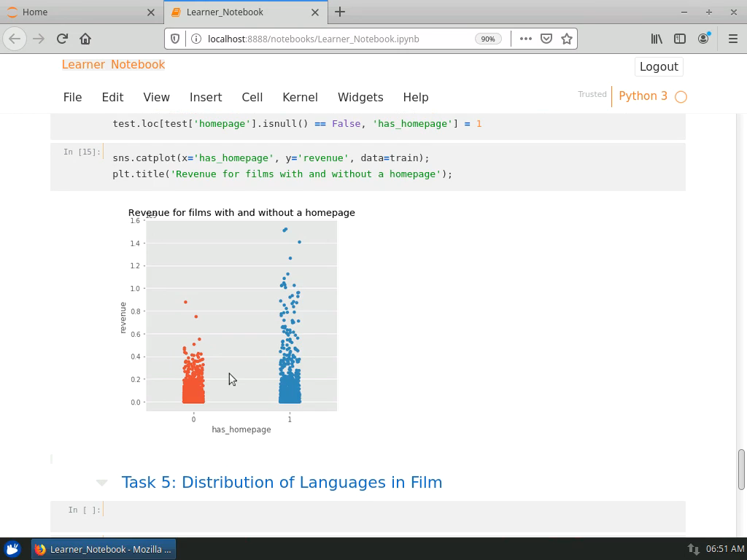Collapse the Task 5 heading section arrow
This screenshot has height=560, width=747.
[x=101, y=483]
